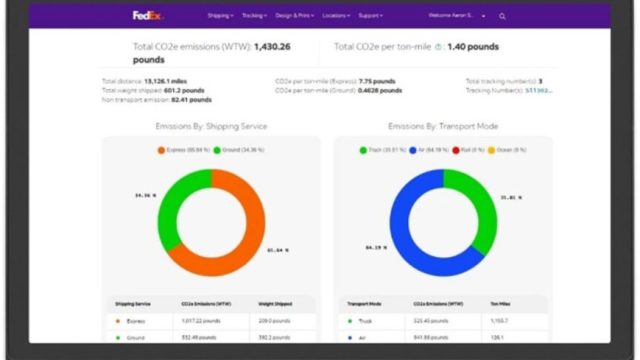Click total weight shipped 601.2 pounds

pos(184,91)
